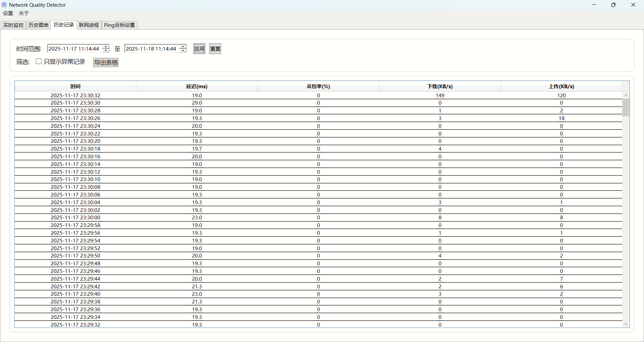Click the 重置 button

tap(215, 49)
